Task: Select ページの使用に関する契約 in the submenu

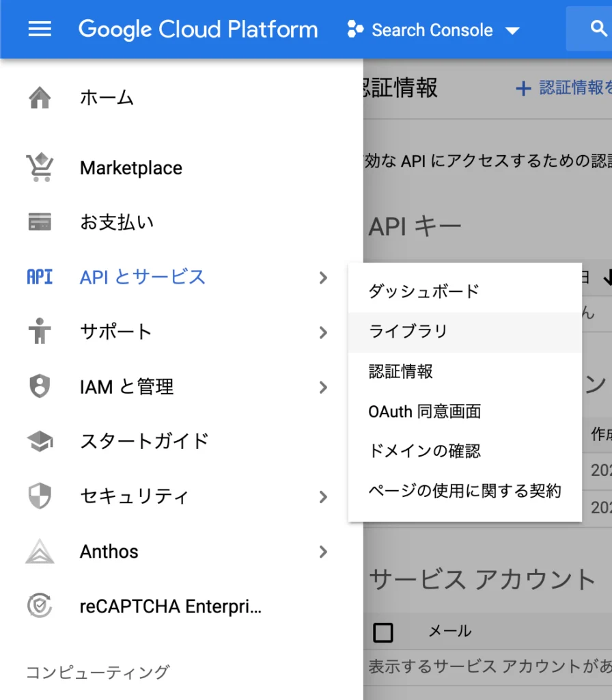Action: (x=464, y=491)
